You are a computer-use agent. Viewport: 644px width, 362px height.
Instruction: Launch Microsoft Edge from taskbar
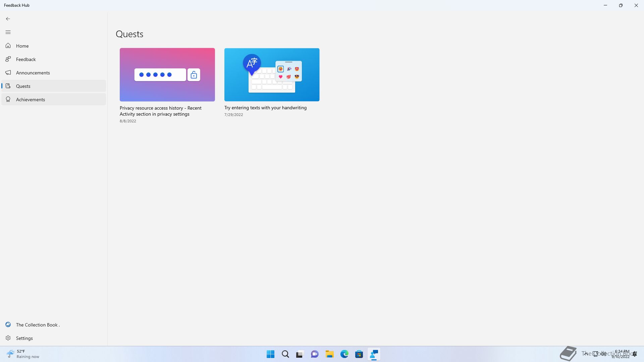point(344,354)
